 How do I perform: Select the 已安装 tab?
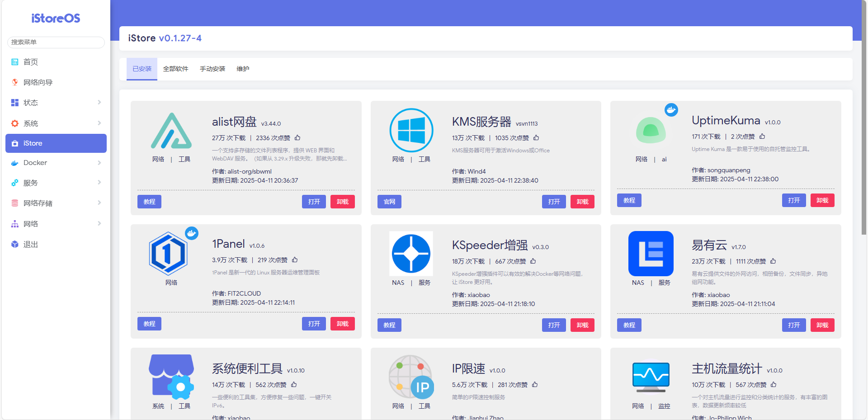point(142,69)
